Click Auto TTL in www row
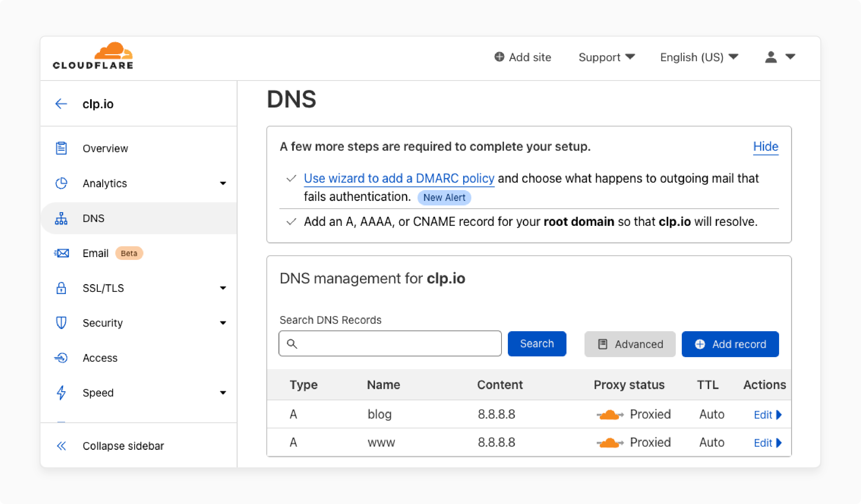 pos(712,443)
